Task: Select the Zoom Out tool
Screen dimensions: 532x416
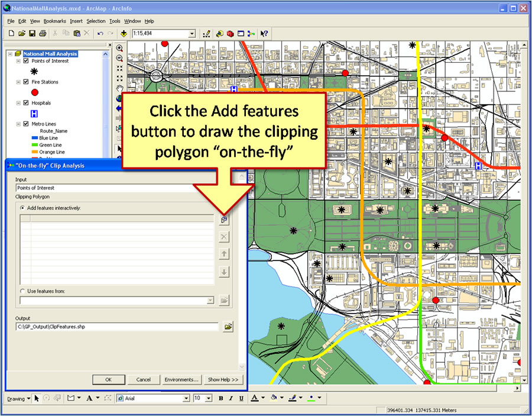Action: click(x=119, y=58)
